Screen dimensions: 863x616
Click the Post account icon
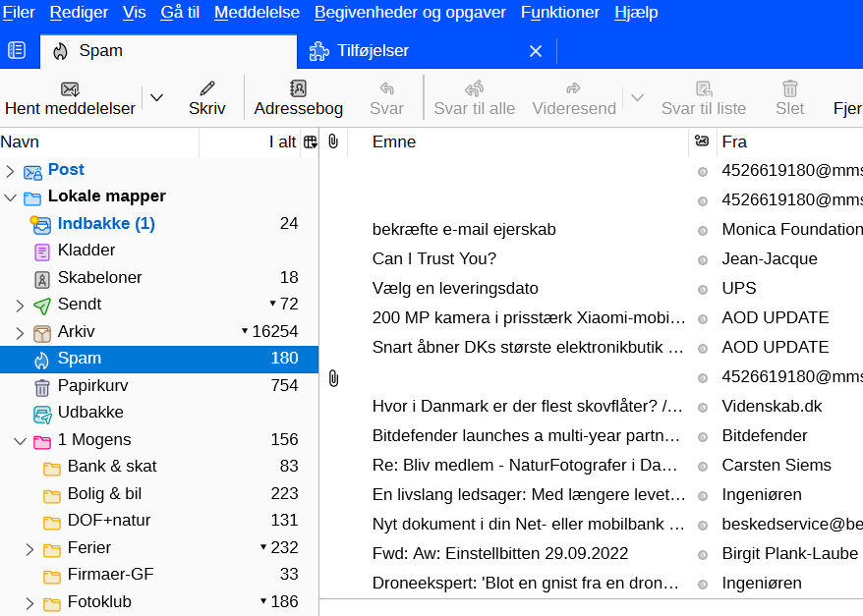click(32, 172)
